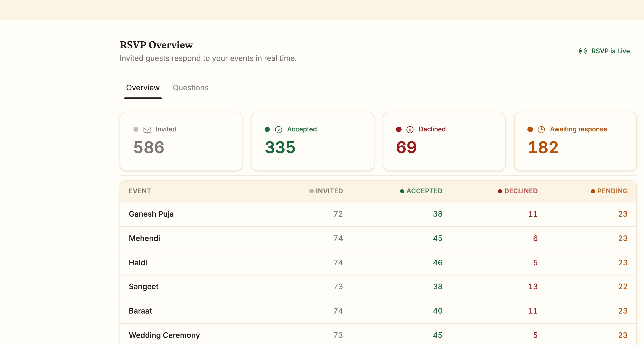Click Mehendi accepted count 45
The image size is (644, 345).
coord(438,238)
